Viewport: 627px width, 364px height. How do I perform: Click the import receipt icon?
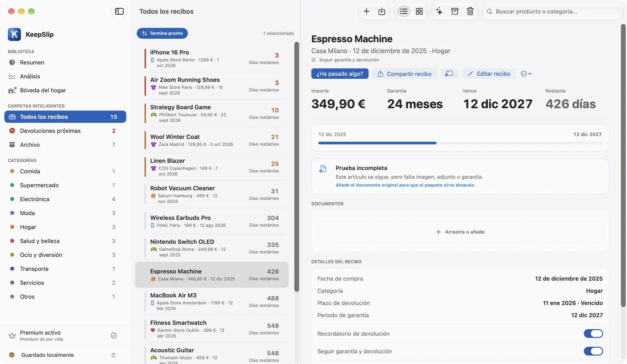(382, 11)
